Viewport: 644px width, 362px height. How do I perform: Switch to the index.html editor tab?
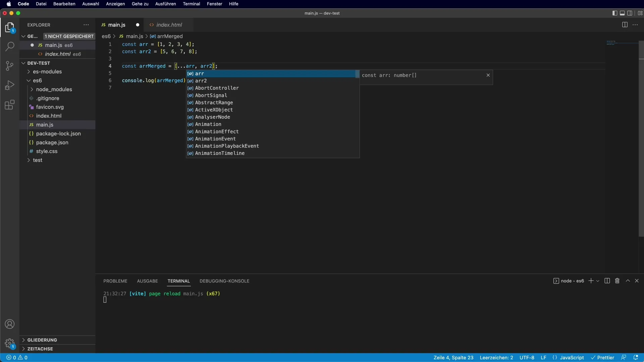pyautogui.click(x=169, y=25)
